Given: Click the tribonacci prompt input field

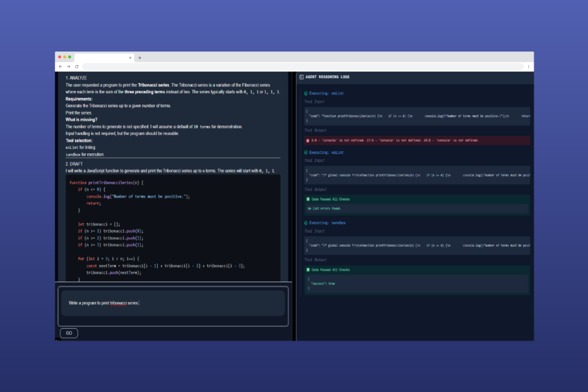Looking at the screenshot, I should click(x=173, y=302).
